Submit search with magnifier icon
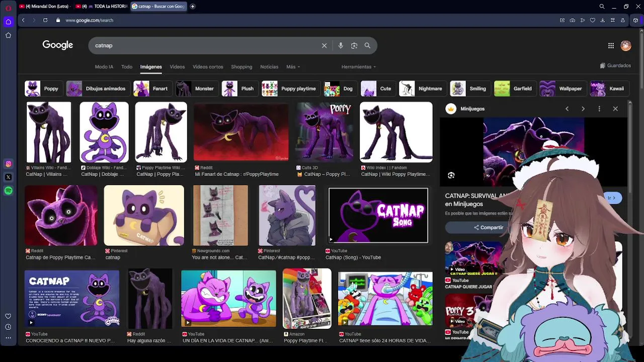This screenshot has width=644, height=362. [x=367, y=45]
